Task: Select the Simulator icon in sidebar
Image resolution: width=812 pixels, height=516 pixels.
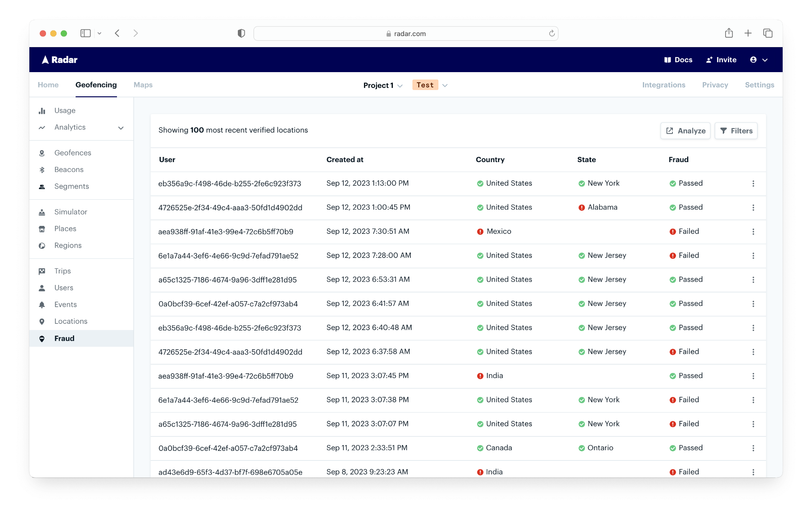Action: coord(42,212)
